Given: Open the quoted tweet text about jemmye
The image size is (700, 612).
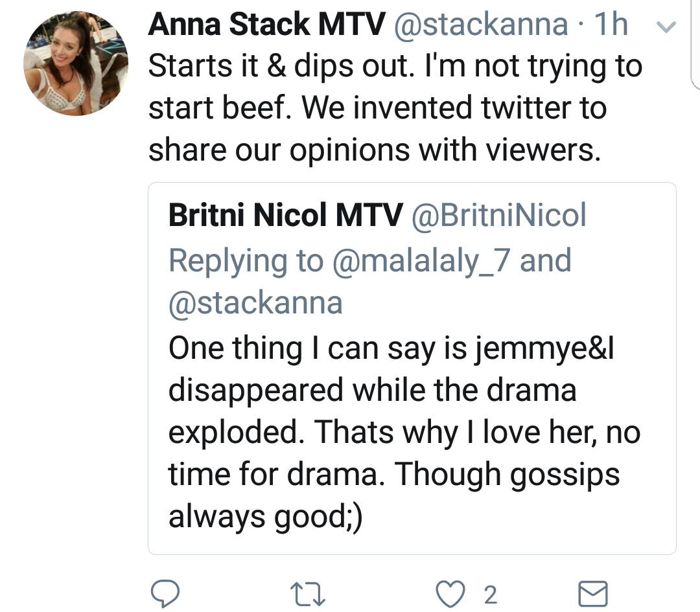Looking at the screenshot, I should [x=404, y=432].
